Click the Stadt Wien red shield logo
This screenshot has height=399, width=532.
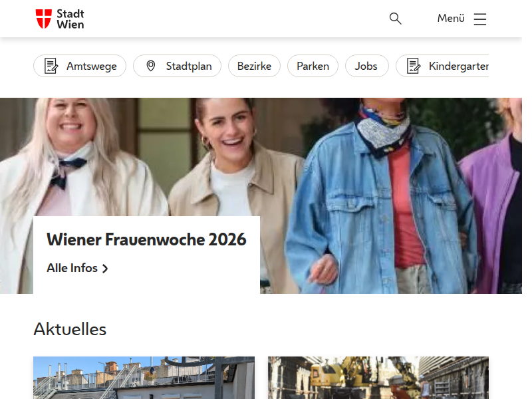[x=43, y=19]
